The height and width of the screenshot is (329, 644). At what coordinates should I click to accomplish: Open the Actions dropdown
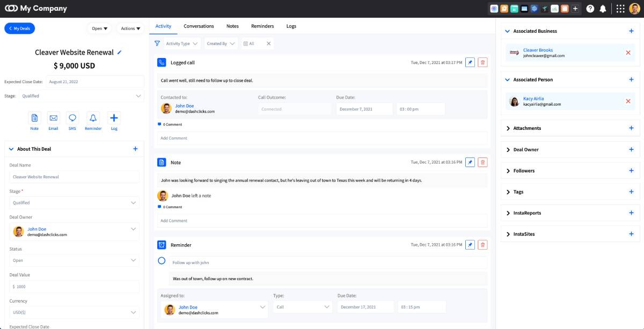(x=130, y=28)
